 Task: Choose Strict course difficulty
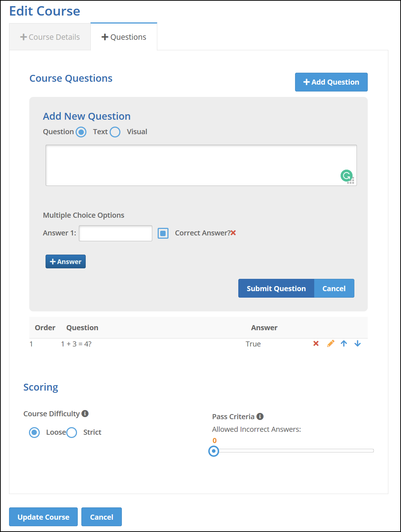72,432
